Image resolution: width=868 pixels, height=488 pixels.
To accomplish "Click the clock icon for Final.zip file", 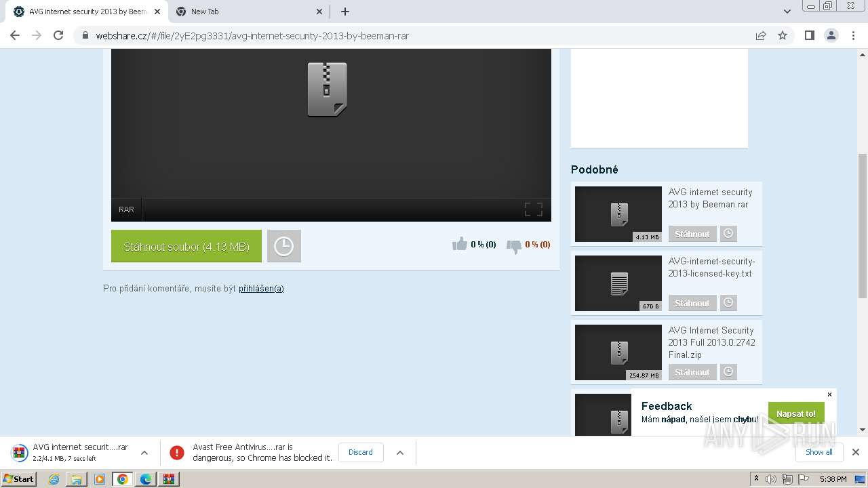I will [728, 372].
